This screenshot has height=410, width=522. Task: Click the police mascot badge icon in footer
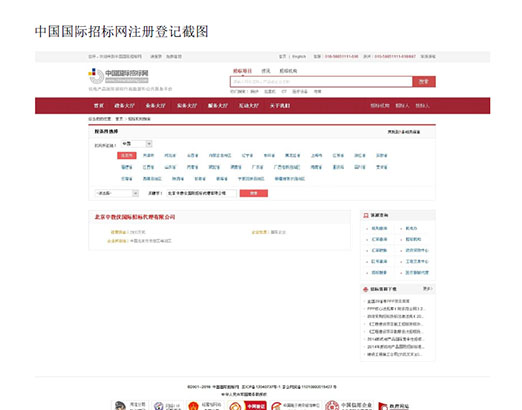point(120,406)
